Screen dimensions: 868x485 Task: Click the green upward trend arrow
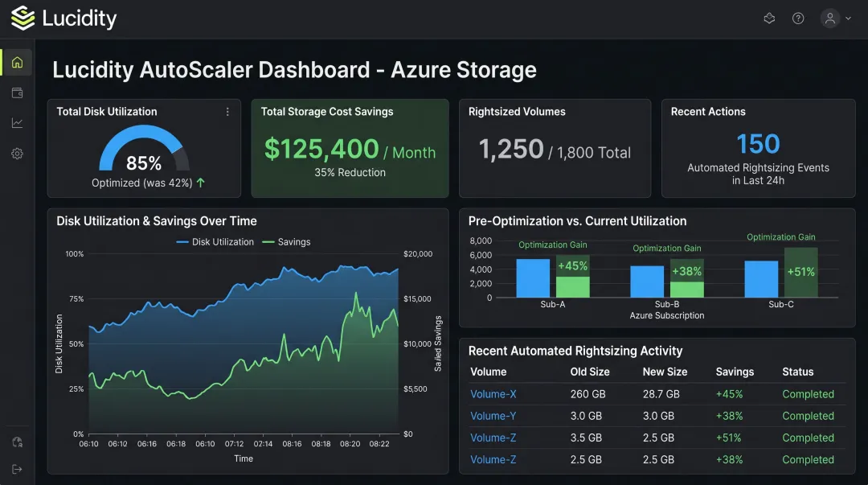[200, 183]
